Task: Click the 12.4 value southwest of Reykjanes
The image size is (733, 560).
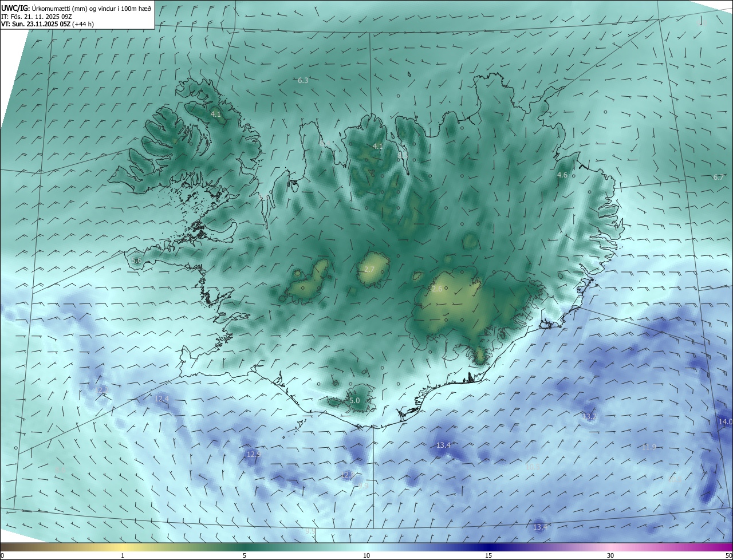Action: click(162, 398)
